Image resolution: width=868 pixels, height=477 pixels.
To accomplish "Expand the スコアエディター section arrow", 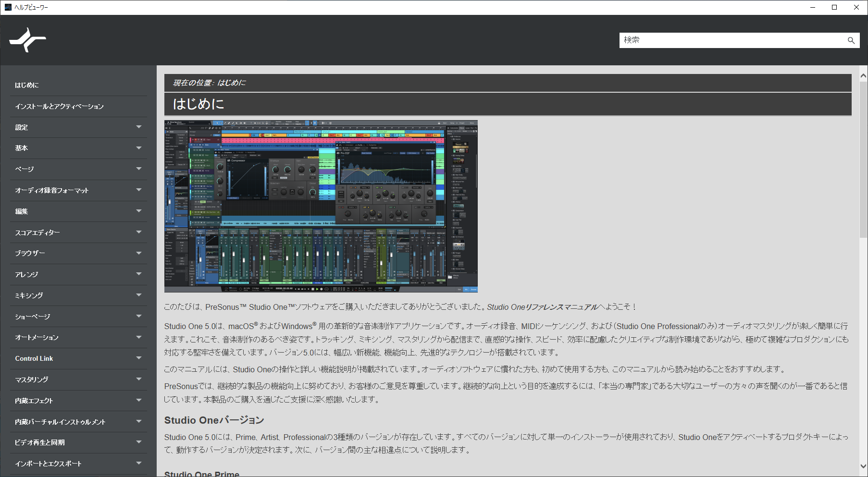I will pos(139,232).
